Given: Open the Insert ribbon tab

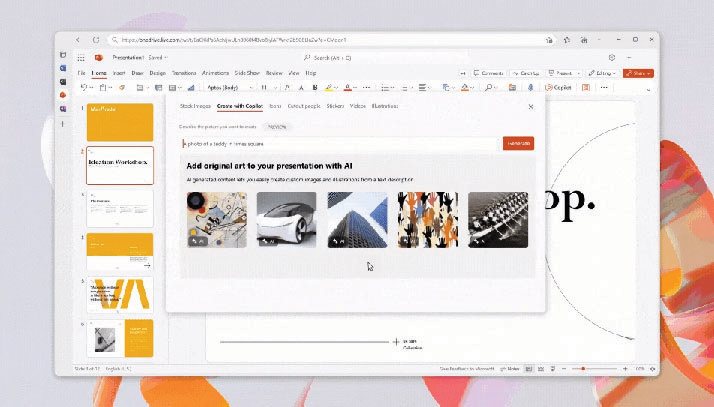Looking at the screenshot, I should [119, 73].
